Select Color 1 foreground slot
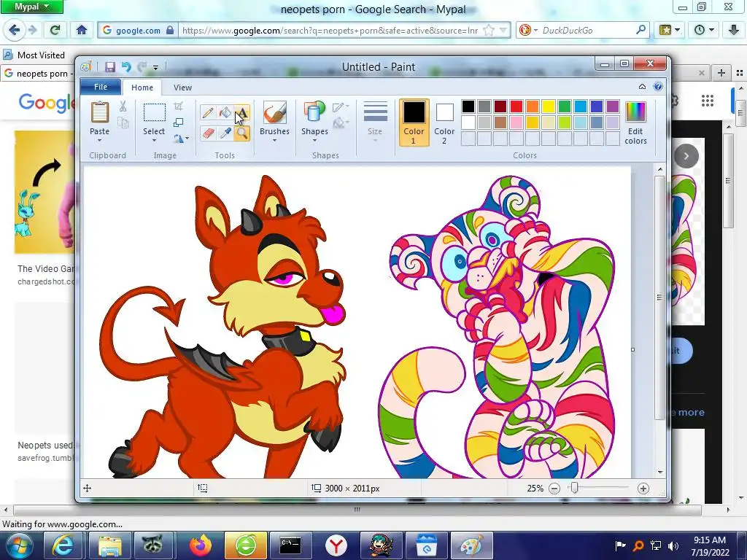This screenshot has height=560, width=747. [414, 122]
